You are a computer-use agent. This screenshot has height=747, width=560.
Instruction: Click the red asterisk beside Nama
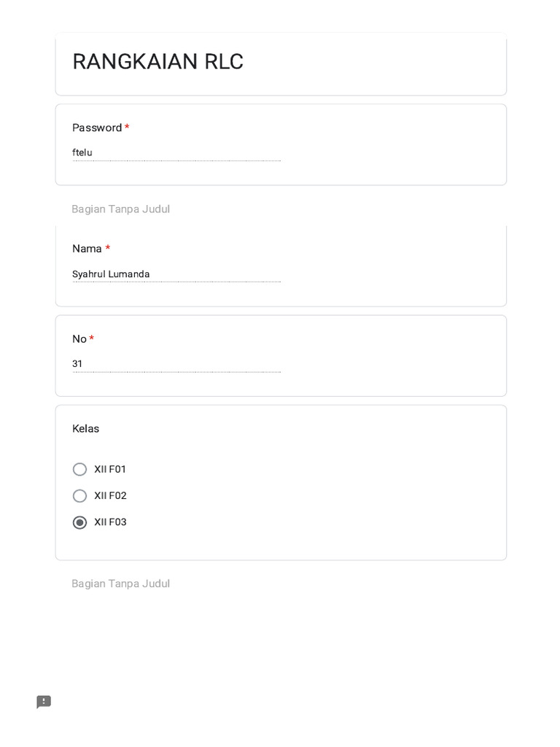[108, 248]
